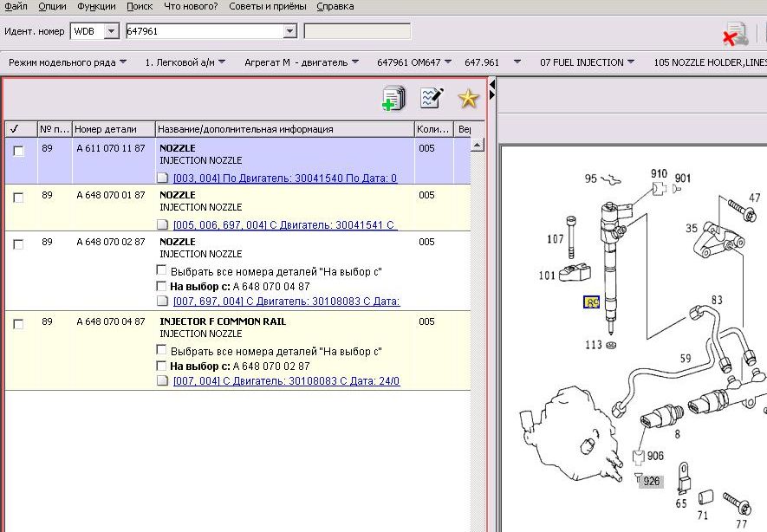Click the yellow star favorites icon
Viewport: 767px width, 532px height.
pyautogui.click(x=468, y=99)
